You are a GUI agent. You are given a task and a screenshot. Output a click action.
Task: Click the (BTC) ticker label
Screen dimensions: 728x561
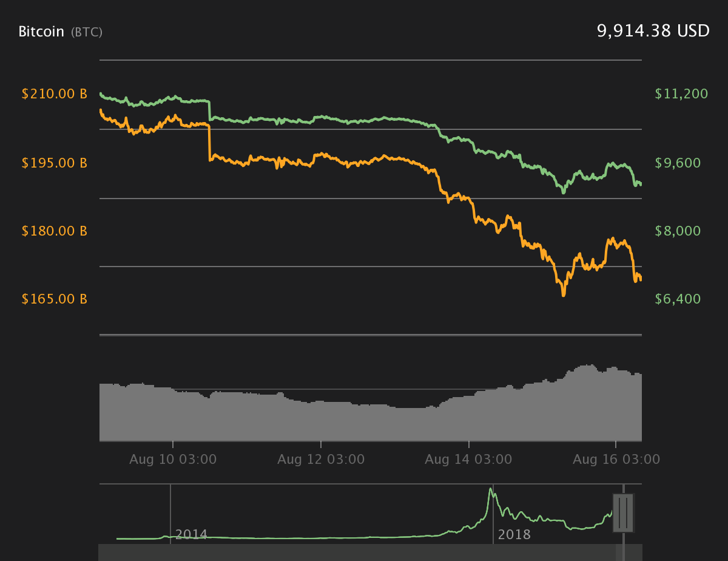tap(87, 32)
